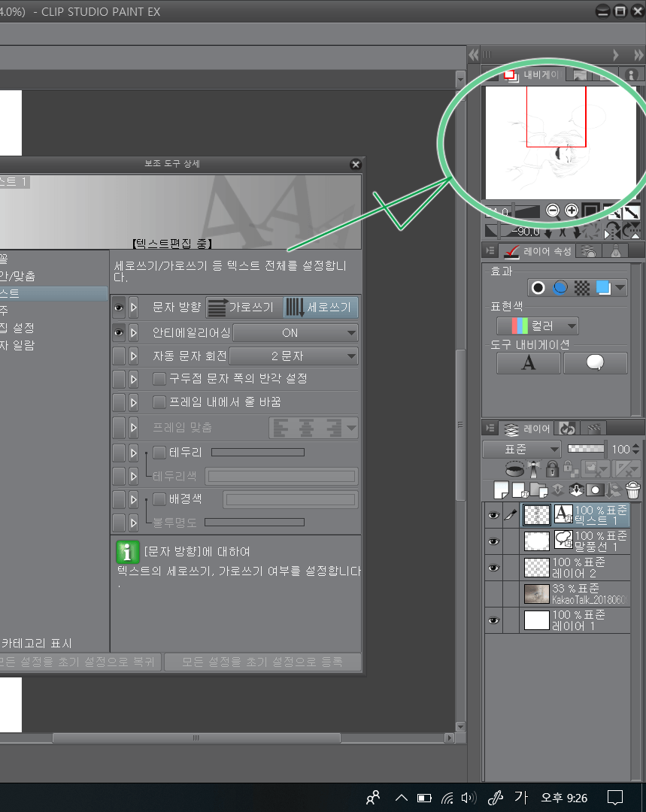Create new vector layer
The height and width of the screenshot is (812, 646).
pos(519,489)
